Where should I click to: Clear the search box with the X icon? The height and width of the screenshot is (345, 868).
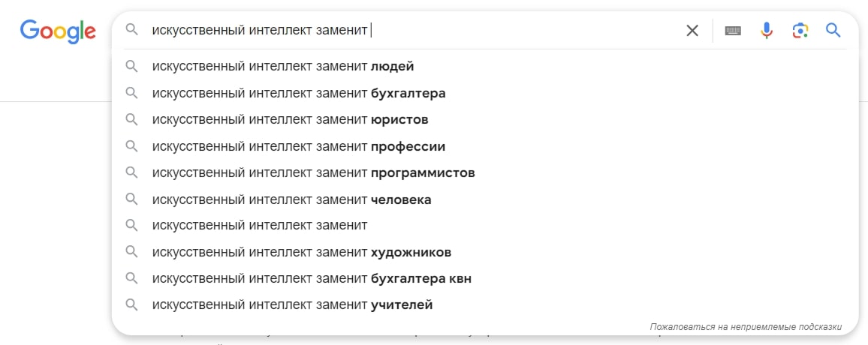tap(692, 31)
